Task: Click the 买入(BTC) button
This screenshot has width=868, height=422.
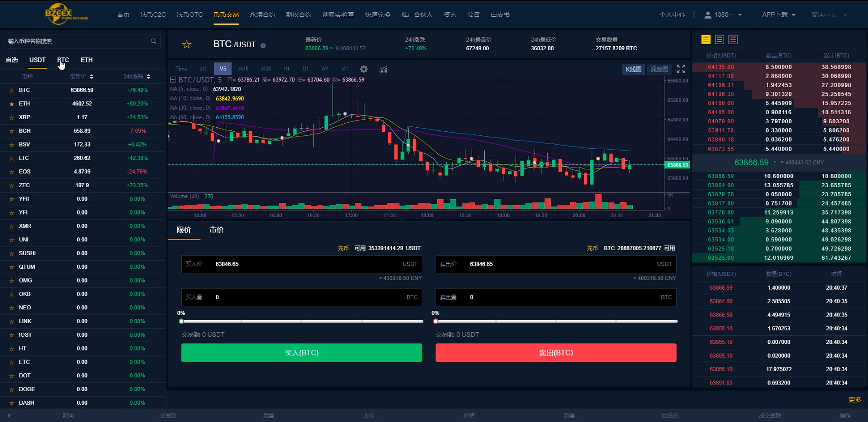Action: click(x=302, y=353)
